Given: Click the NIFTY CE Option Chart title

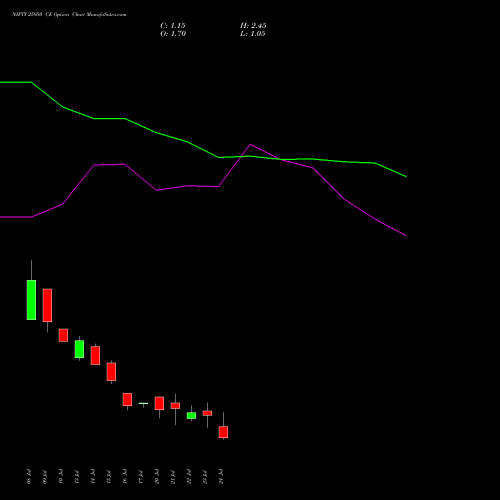Looking at the screenshot, I should [x=69, y=15].
